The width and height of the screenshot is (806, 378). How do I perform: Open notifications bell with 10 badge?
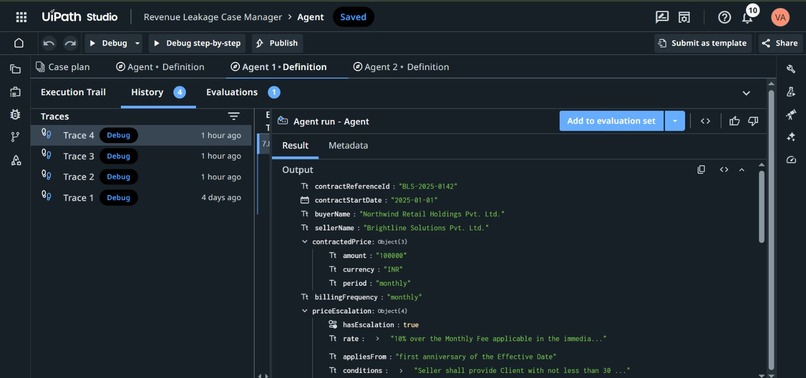pyautogui.click(x=747, y=18)
